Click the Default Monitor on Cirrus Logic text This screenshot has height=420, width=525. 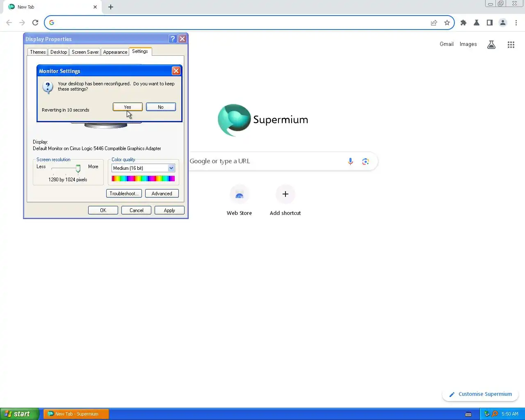pyautogui.click(x=97, y=148)
